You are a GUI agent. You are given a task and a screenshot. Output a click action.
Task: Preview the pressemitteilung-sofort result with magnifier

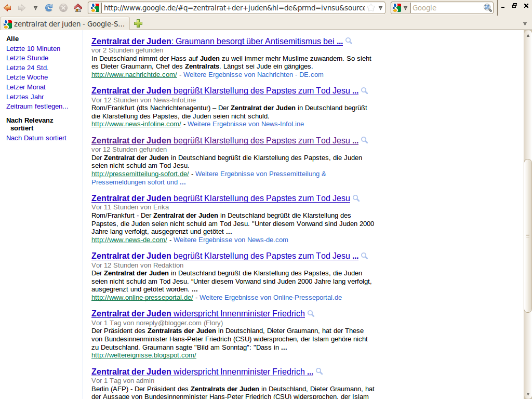click(364, 140)
